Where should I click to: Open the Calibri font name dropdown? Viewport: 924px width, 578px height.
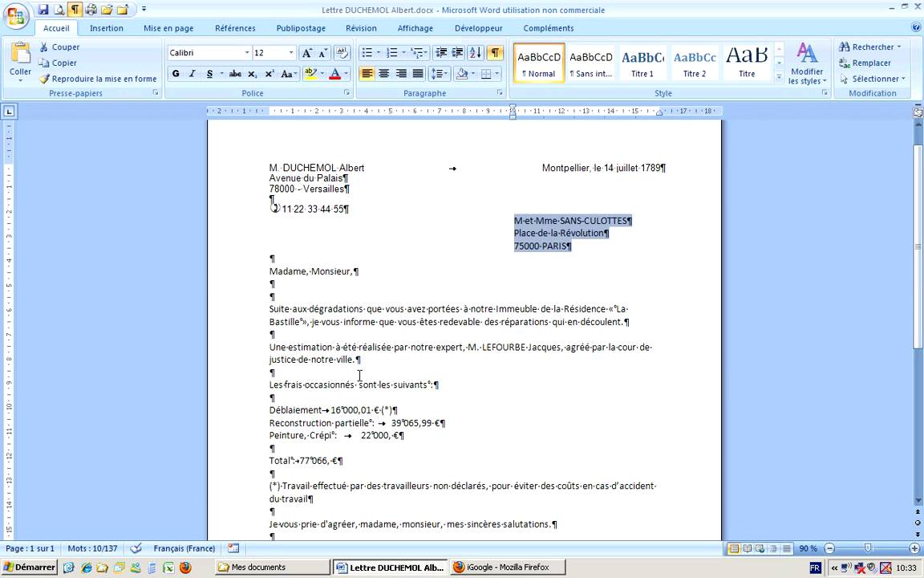tap(247, 53)
